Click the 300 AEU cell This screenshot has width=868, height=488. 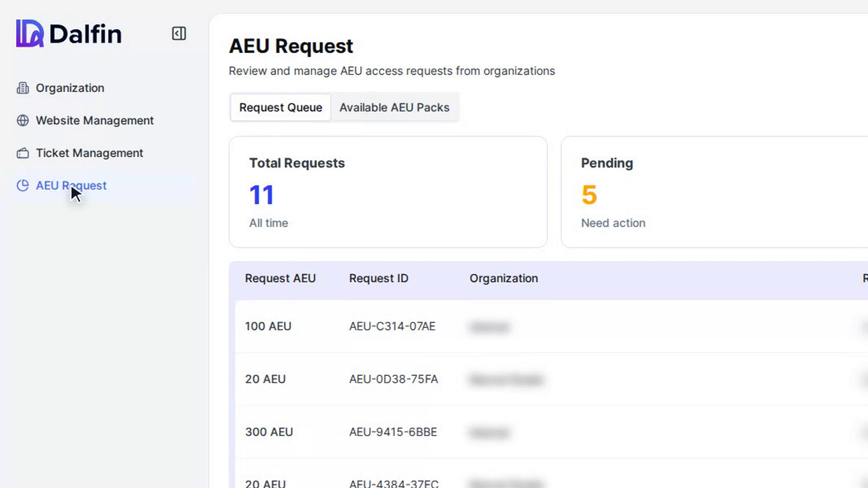(269, 432)
